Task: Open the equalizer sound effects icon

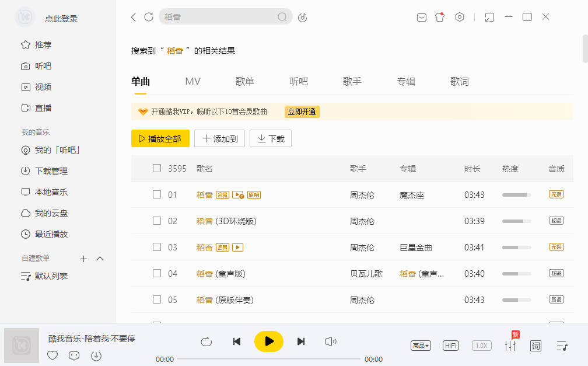Action: click(x=510, y=346)
